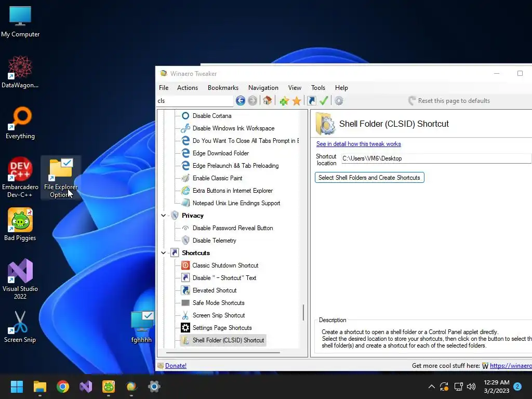The width and height of the screenshot is (532, 399).
Task: Click the Privacy category label
Action: (192, 216)
